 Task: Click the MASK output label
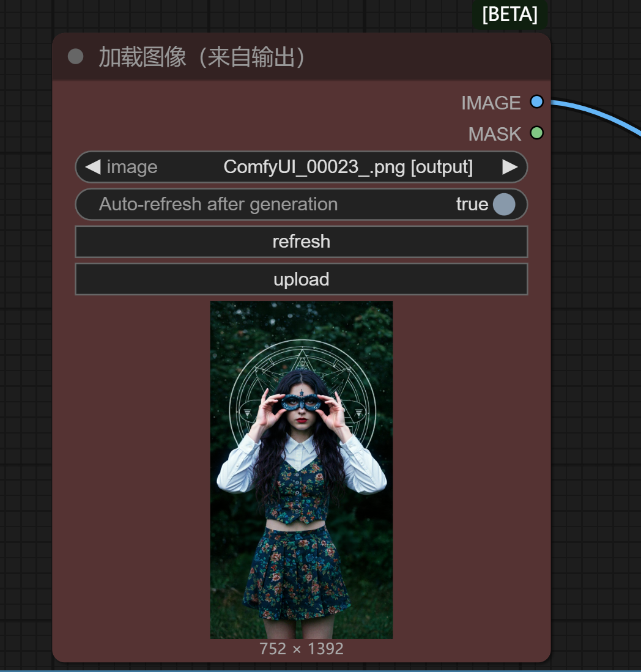494,134
